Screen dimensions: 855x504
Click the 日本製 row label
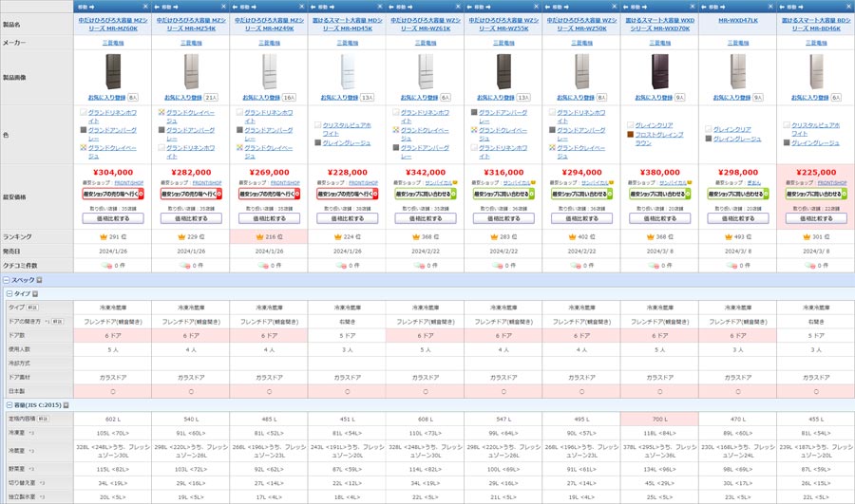tap(16, 391)
